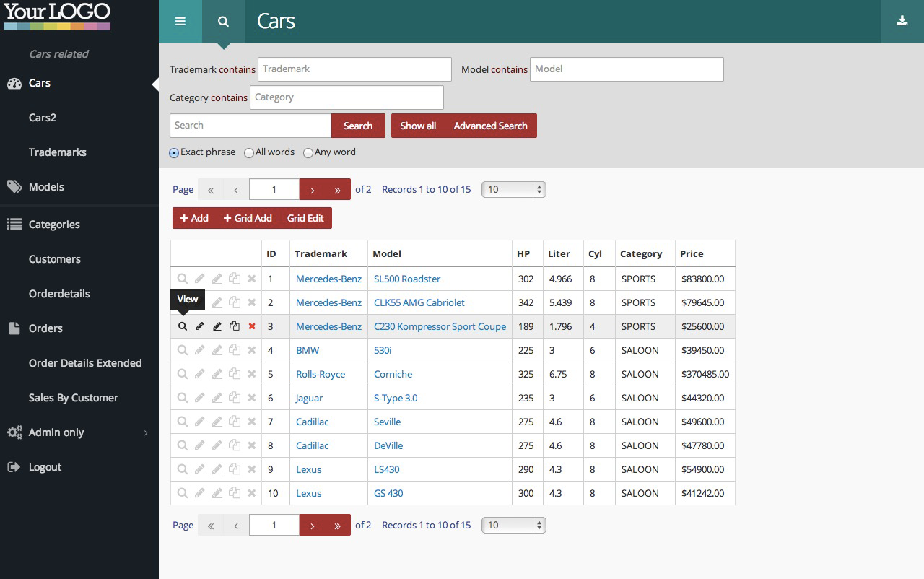This screenshot has width=924, height=579.
Task: Click the Grid Edit button
Action: tap(305, 218)
